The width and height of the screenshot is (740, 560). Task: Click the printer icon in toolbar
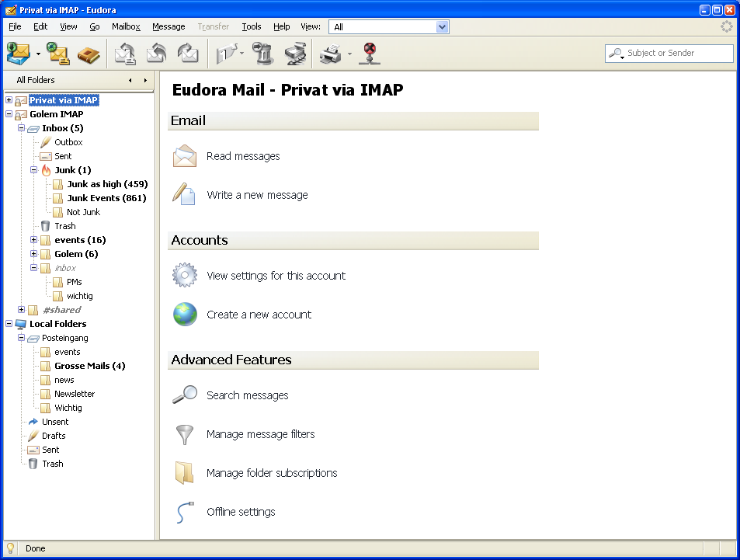click(x=330, y=54)
